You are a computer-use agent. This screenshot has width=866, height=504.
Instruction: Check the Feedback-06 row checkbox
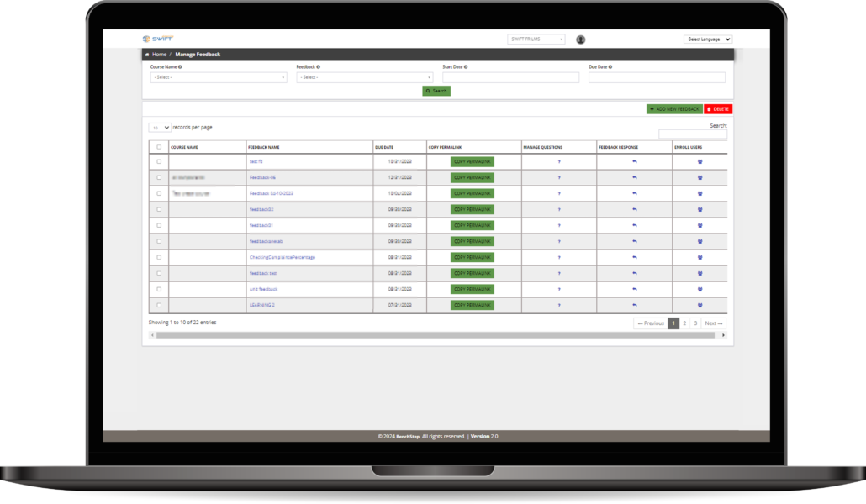[159, 178]
